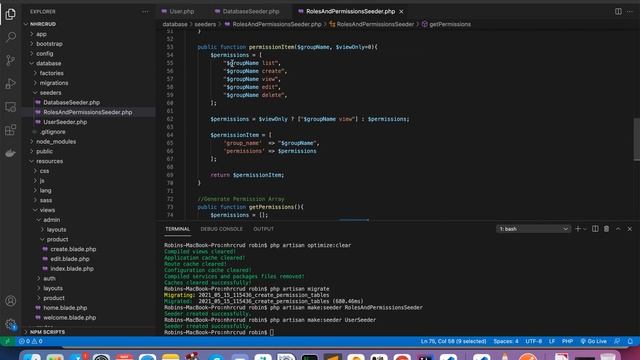Create a new terminal with plus icon

tap(578, 229)
